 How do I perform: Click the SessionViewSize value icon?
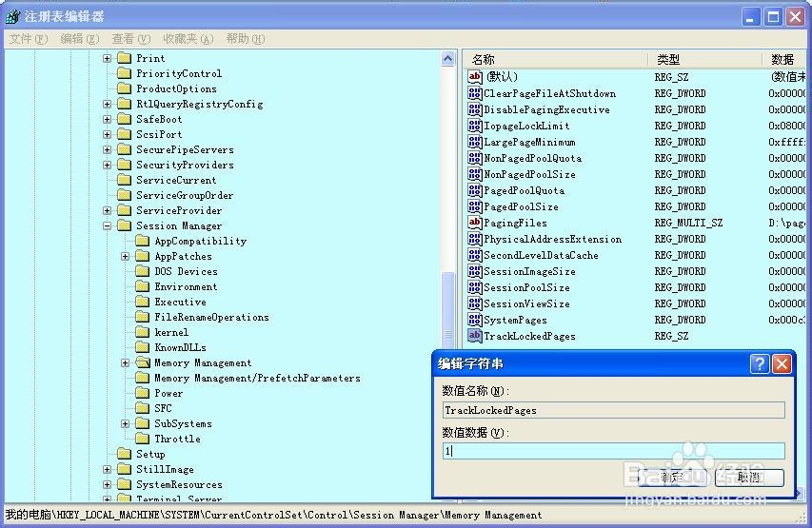click(474, 303)
